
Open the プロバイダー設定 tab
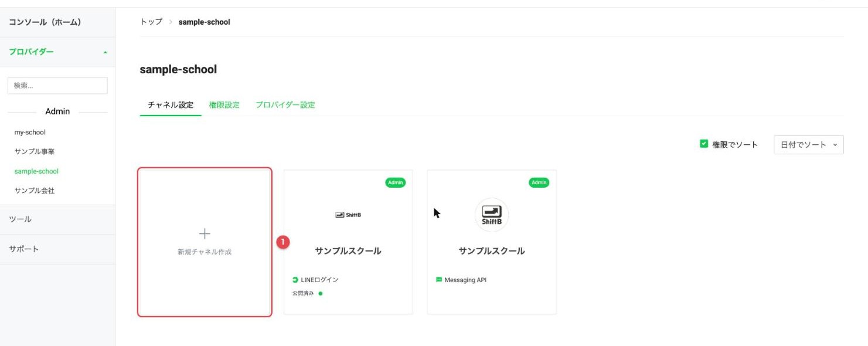click(285, 105)
